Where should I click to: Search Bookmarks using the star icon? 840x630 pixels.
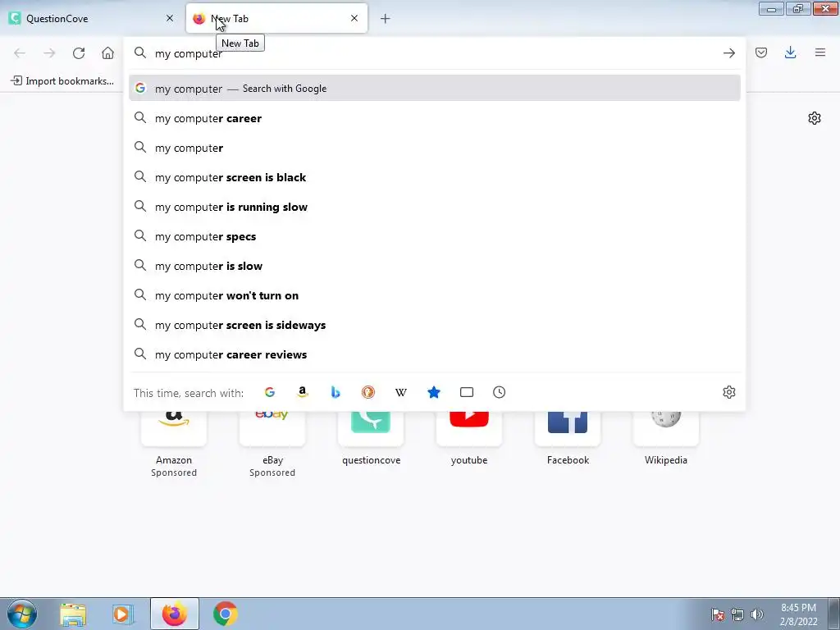(434, 392)
